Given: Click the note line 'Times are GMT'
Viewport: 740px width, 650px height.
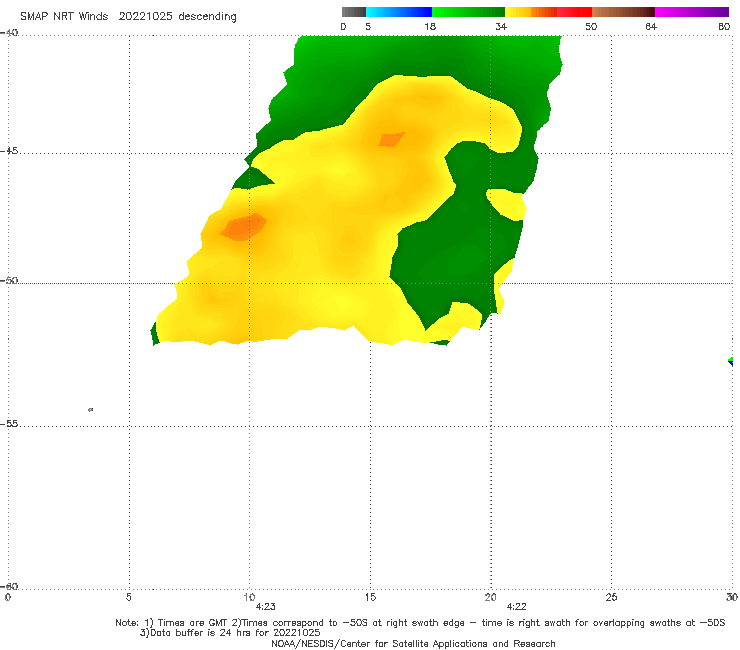Looking at the screenshot, I should point(193,623).
